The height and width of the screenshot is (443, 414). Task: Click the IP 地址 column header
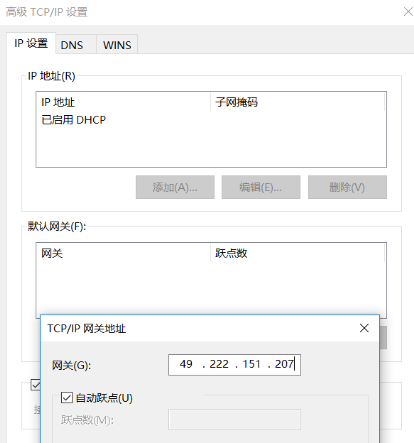point(123,102)
